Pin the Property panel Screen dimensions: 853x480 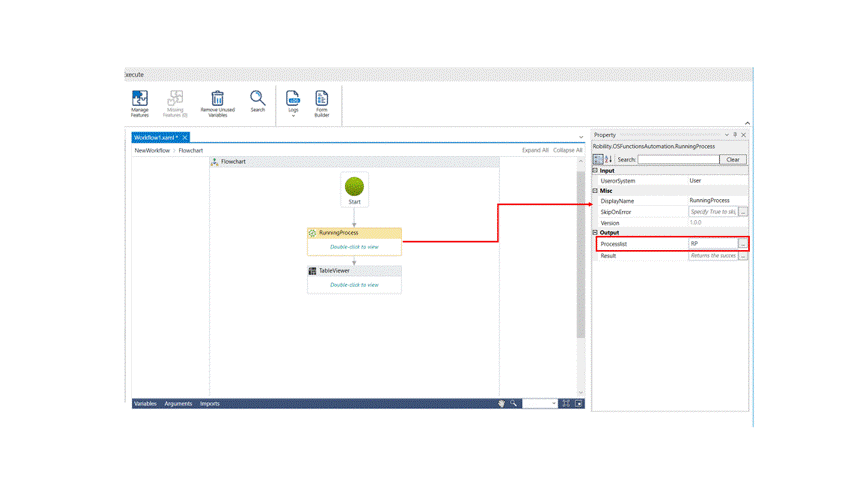coord(735,135)
